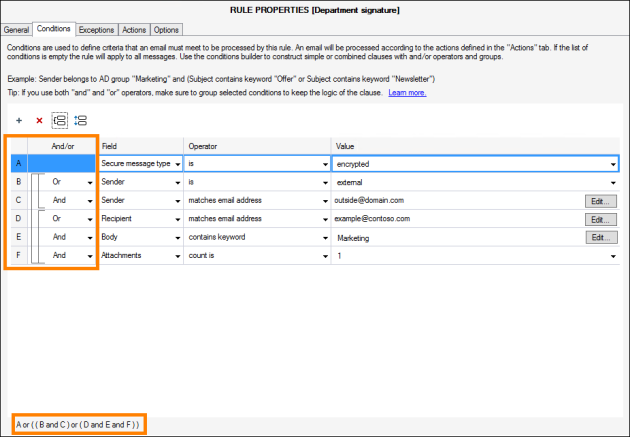Image resolution: width=630 pixels, height=437 pixels.
Task: Open row F And operator dropdown
Action: pos(90,256)
